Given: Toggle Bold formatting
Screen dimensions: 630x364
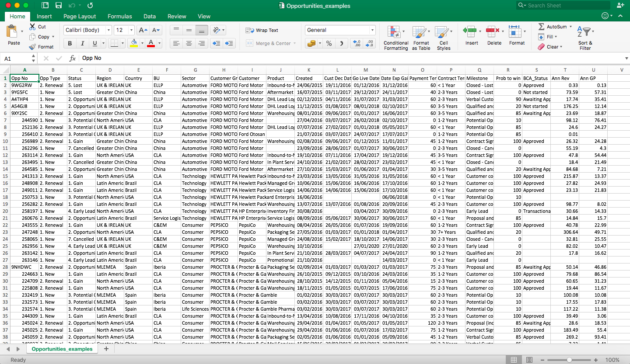Looking at the screenshot, I should (70, 43).
